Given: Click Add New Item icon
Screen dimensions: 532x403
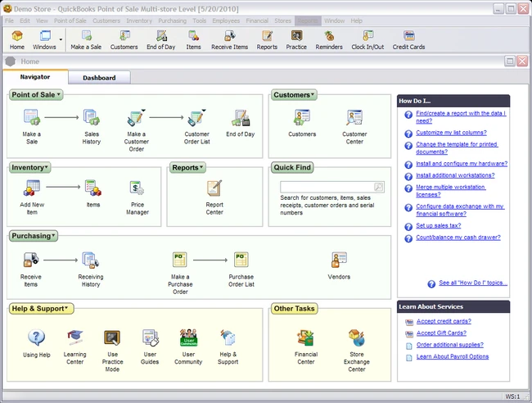Looking at the screenshot, I should click(32, 188).
